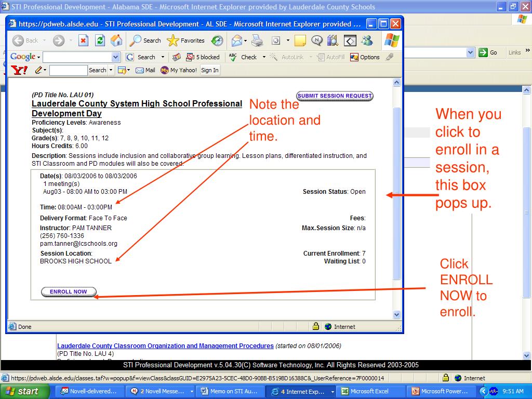Open Lauderdale County Classroom Organization link
532x399 pixels.
(x=165, y=346)
